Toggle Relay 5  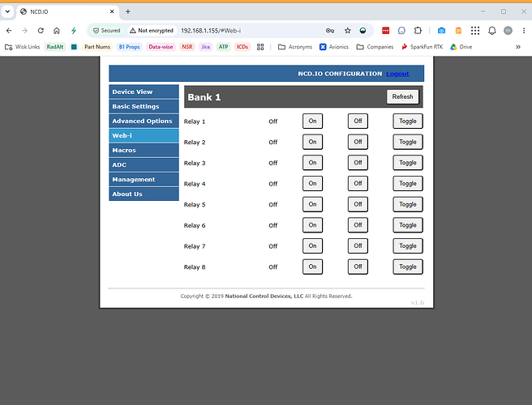tap(408, 204)
